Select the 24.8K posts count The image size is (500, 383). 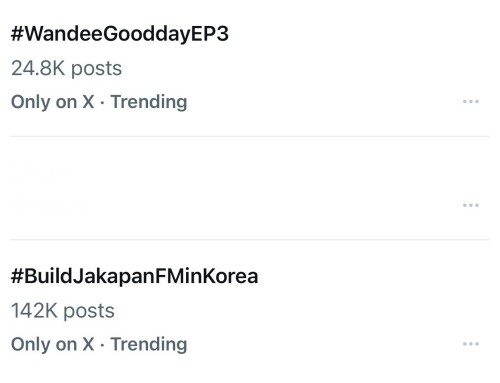pyautogui.click(x=66, y=68)
